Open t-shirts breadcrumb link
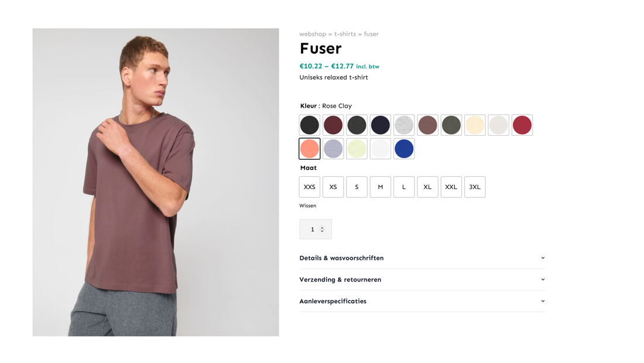Image resolution: width=644 pixels, height=363 pixels. tap(345, 34)
